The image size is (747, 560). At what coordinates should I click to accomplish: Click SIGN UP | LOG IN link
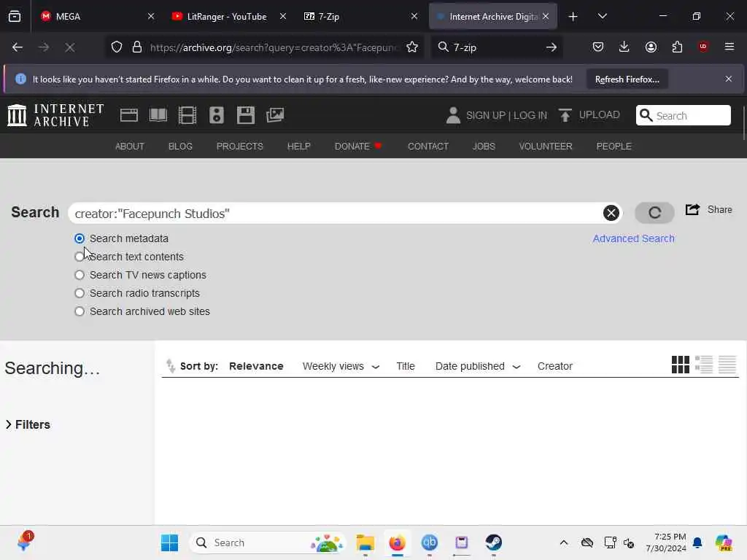[x=506, y=115]
